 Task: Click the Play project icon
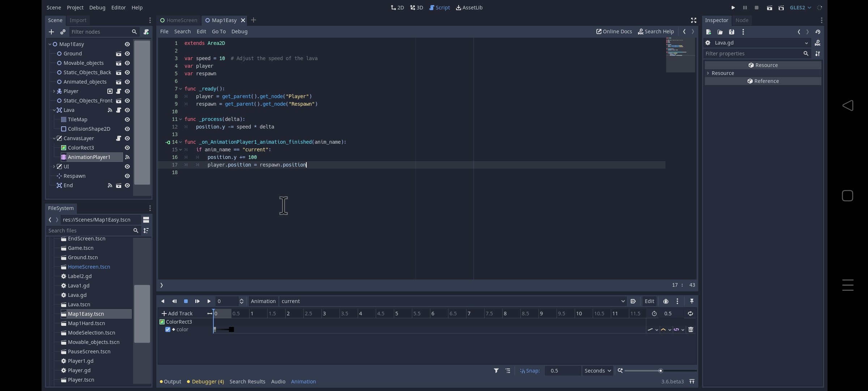pyautogui.click(x=733, y=8)
